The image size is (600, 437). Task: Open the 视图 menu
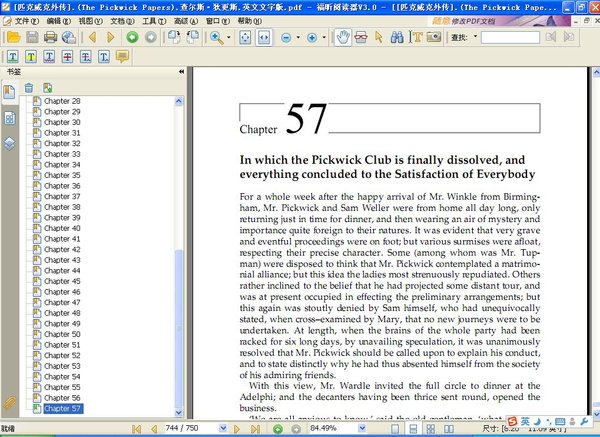pos(90,21)
